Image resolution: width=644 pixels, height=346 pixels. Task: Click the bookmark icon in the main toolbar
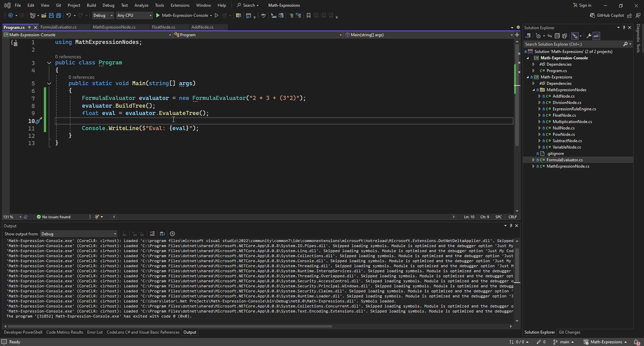click(x=309, y=15)
